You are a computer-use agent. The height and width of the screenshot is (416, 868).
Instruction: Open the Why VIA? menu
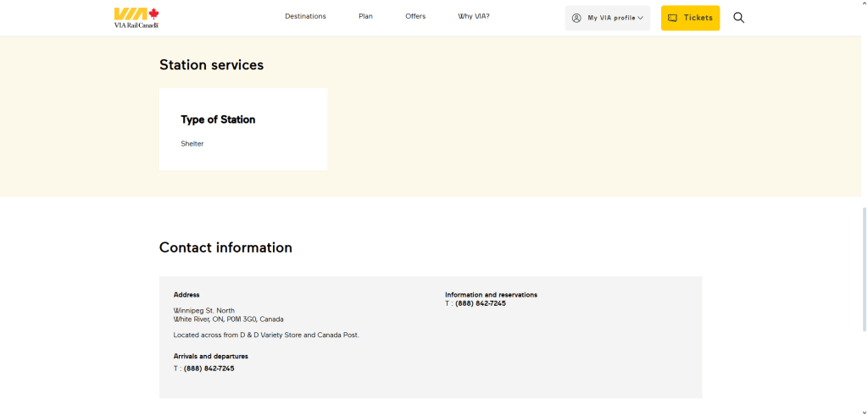[x=474, y=17]
